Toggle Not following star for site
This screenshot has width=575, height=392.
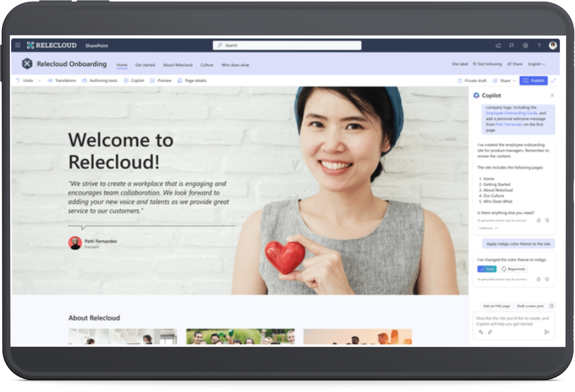[487, 64]
